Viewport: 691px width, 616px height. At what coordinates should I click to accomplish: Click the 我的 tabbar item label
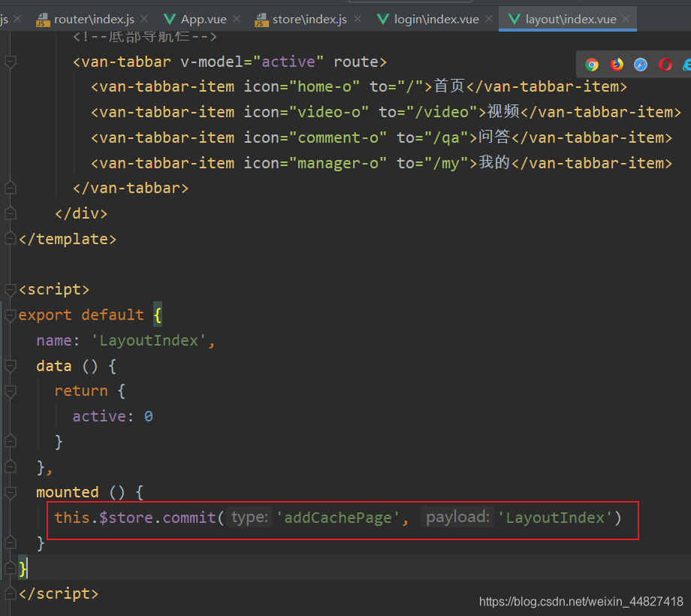494,162
